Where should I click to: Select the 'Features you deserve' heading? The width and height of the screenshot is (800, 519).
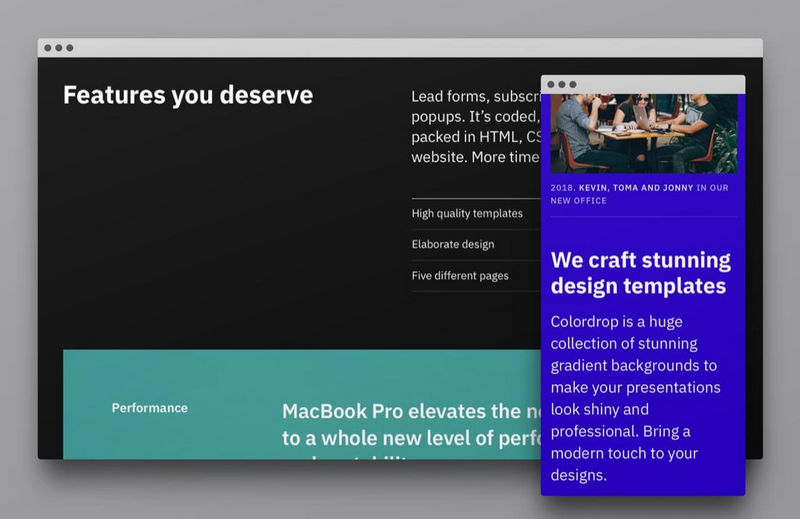click(188, 95)
